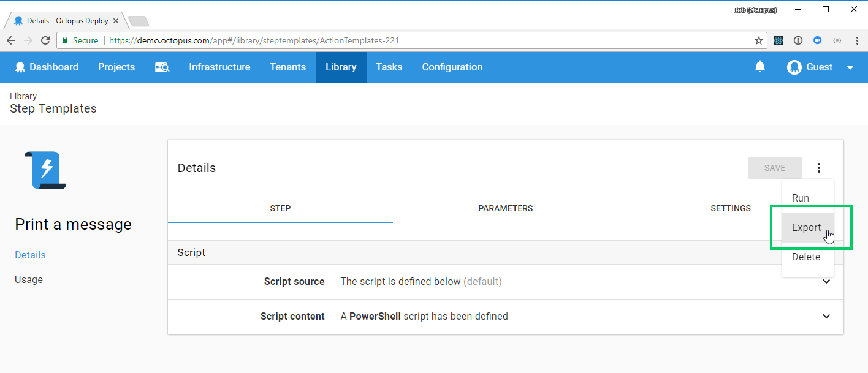This screenshot has width=868, height=373.
Task: Open a new browser tab
Action: [x=139, y=21]
